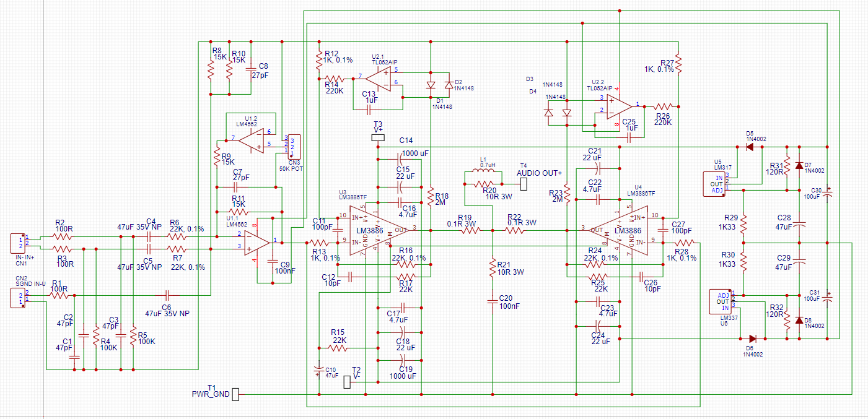Select the 'R12' designator label
Screen dimensions: 868x419
coord(331,53)
